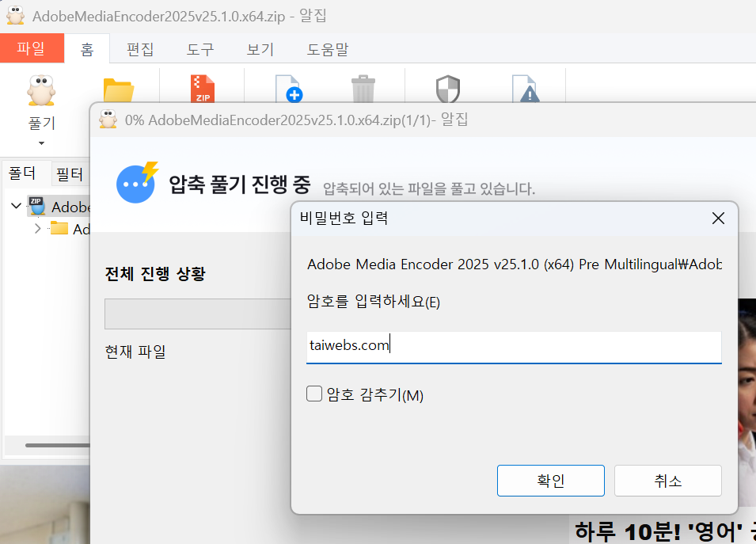
Task: Click the 암호를 입력하세요(E) label
Action: pos(373,302)
